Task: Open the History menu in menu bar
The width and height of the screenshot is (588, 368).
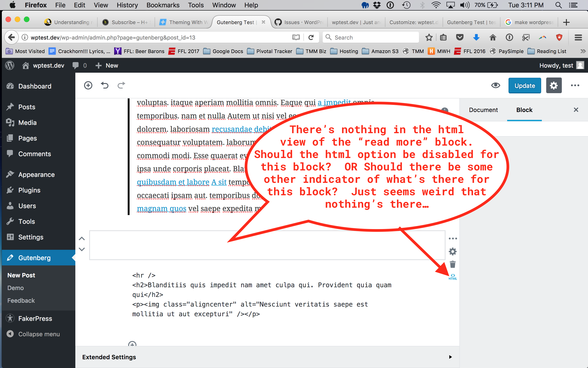Action: click(127, 5)
